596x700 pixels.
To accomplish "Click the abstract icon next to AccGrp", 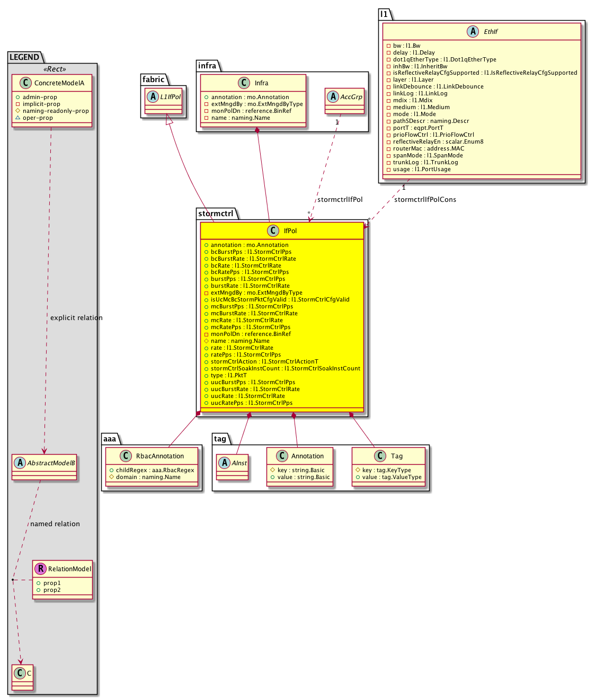I will pyautogui.click(x=333, y=97).
